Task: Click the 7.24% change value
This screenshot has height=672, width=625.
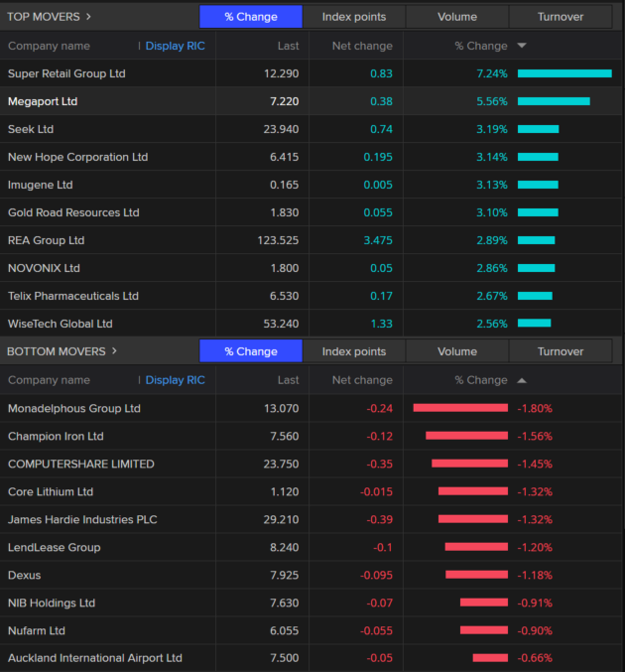Action: click(x=492, y=73)
